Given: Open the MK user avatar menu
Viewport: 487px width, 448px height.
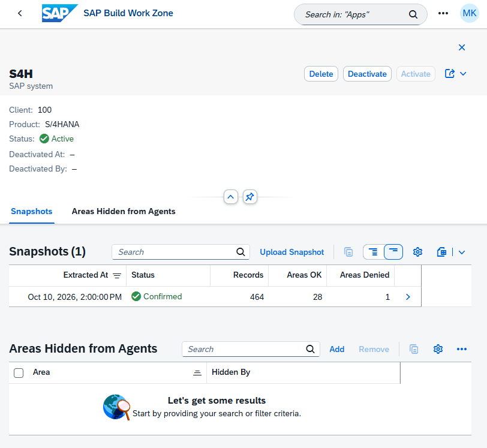Looking at the screenshot, I should 469,13.
